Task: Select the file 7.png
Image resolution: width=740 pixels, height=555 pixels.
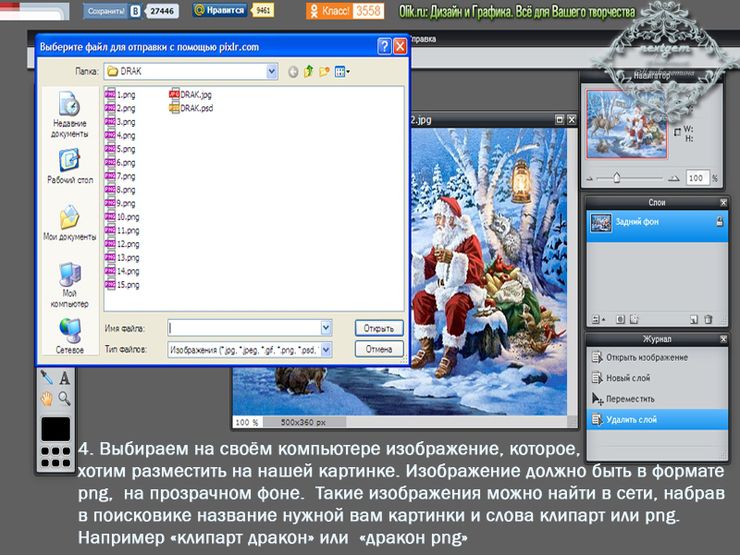Action: [120, 176]
